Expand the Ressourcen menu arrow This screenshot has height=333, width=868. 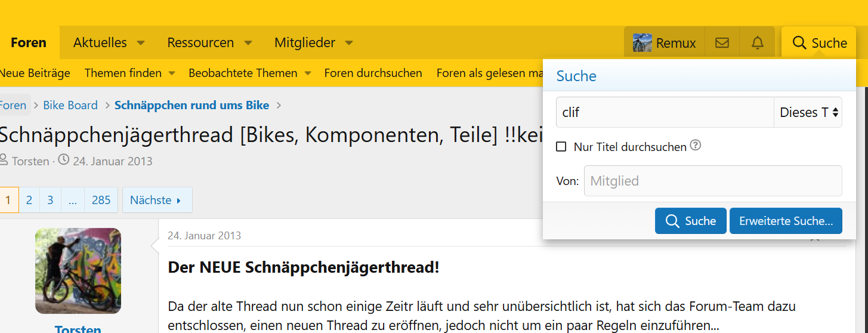tap(248, 43)
